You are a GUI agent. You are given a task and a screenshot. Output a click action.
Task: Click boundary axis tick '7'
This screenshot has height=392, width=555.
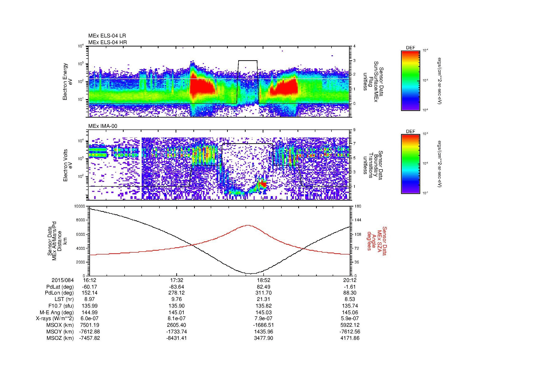click(x=354, y=144)
